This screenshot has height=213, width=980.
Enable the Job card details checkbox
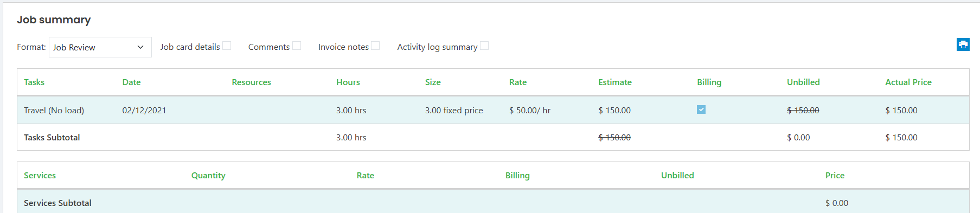coord(227,46)
